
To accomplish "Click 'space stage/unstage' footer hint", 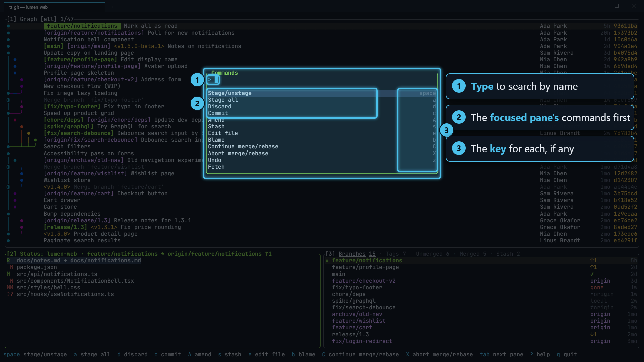I will (x=35, y=355).
